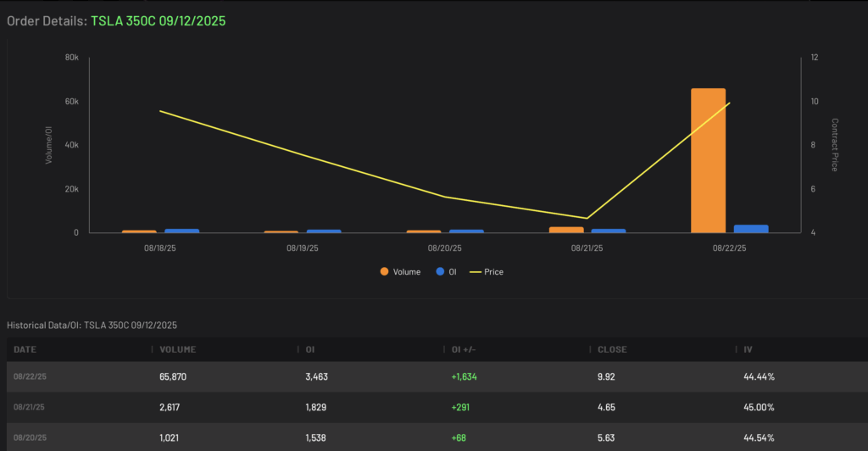Image resolution: width=868 pixels, height=451 pixels.
Task: Select the 3,463 OI cell
Action: (x=317, y=376)
